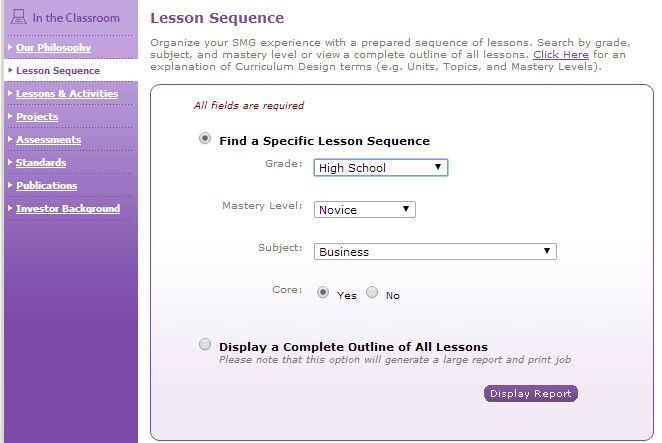Click the arrow bullet beside Lessons & Activities
Image resolution: width=662 pixels, height=443 pixels.
10,93
